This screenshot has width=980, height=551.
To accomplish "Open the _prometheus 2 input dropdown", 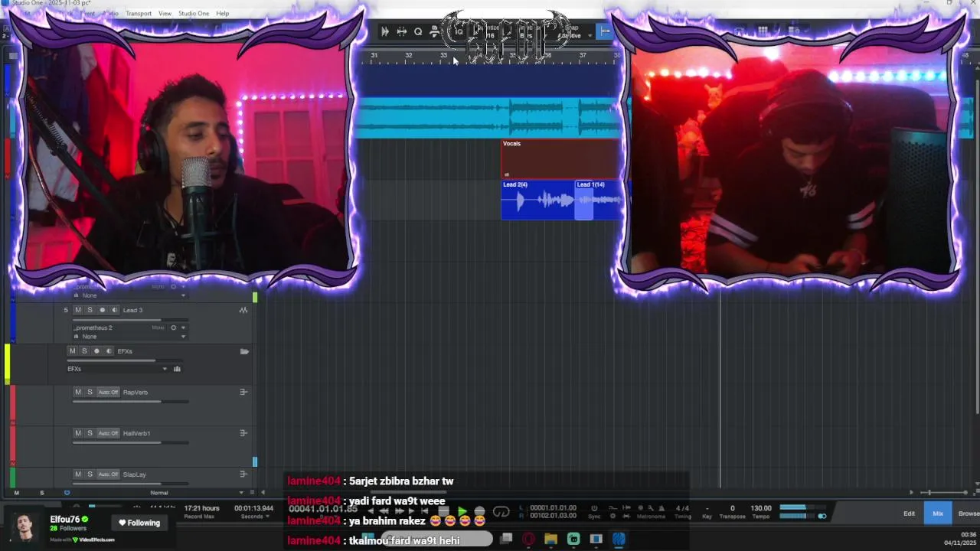I will pyautogui.click(x=183, y=328).
